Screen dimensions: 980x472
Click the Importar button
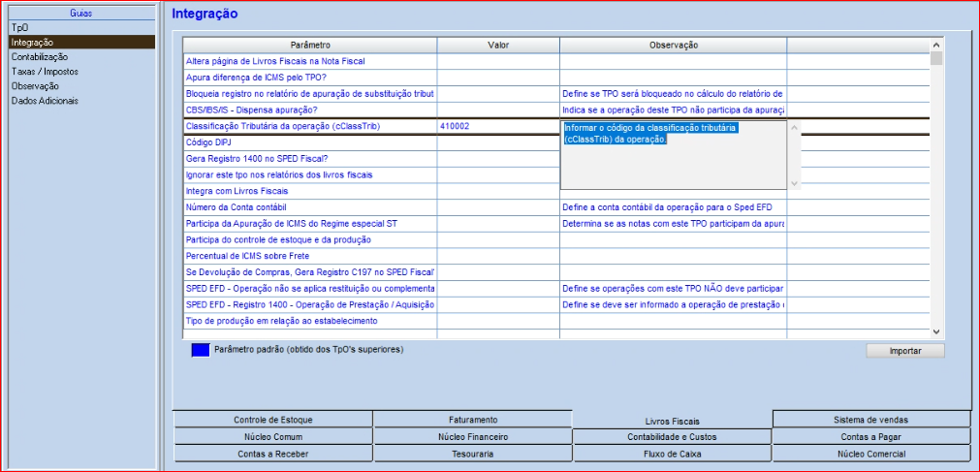point(904,351)
